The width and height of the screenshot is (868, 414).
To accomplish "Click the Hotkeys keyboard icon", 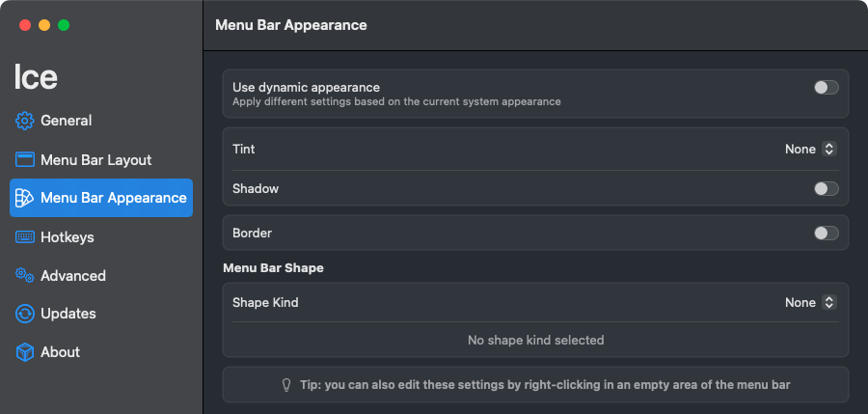I will 25,237.
